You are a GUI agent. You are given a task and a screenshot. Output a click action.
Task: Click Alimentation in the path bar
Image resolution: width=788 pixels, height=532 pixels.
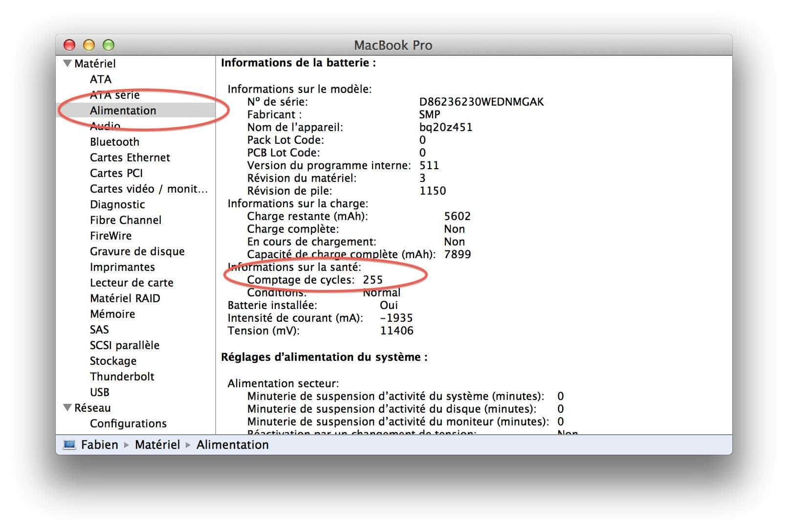(233, 444)
